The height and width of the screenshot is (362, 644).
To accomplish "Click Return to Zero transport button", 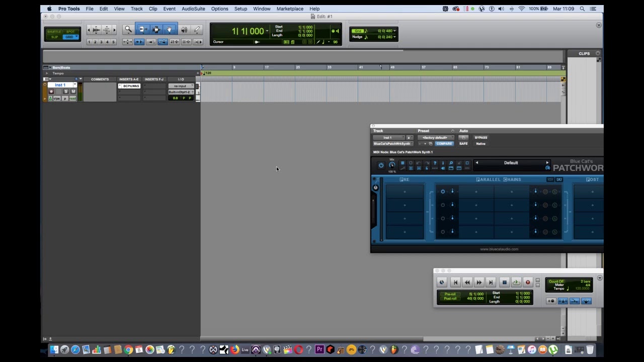I will coord(456,282).
